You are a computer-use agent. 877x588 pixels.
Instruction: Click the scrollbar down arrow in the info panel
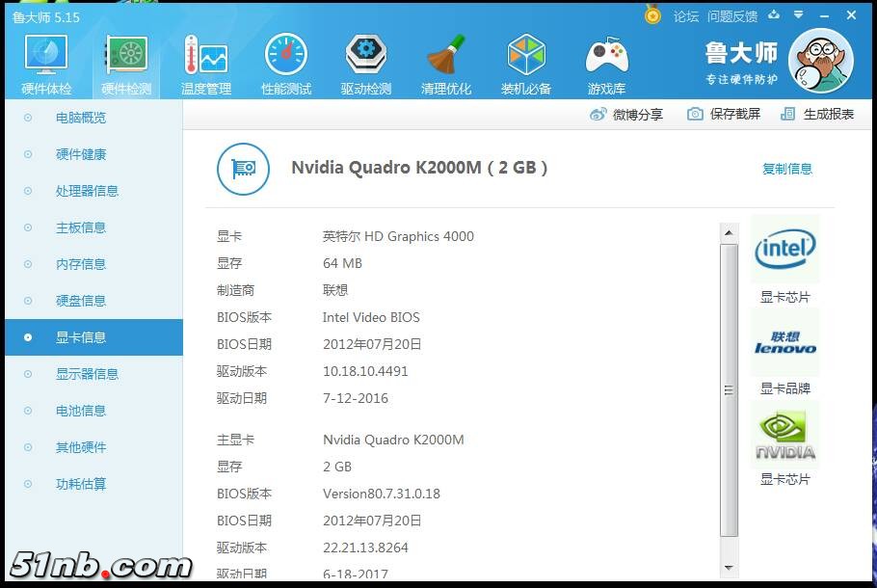[x=729, y=569]
